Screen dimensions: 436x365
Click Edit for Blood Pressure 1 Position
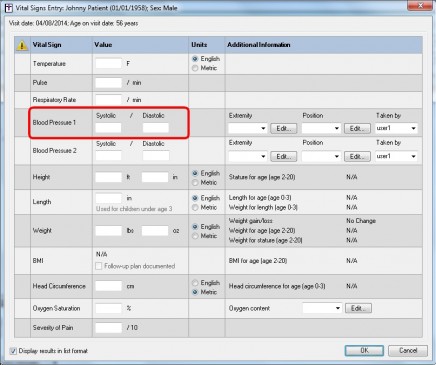click(357, 128)
